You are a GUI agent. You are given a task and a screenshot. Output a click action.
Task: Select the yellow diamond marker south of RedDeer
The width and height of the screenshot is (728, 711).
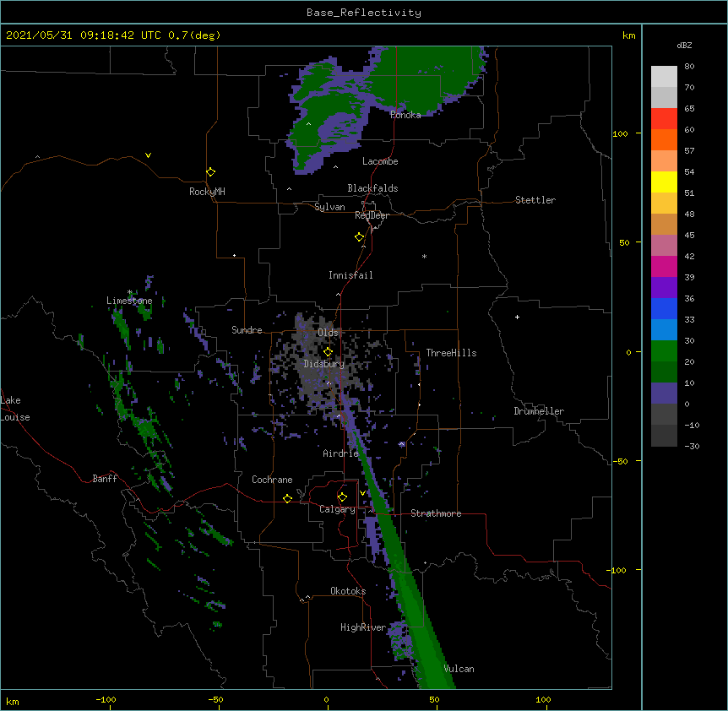coord(360,237)
